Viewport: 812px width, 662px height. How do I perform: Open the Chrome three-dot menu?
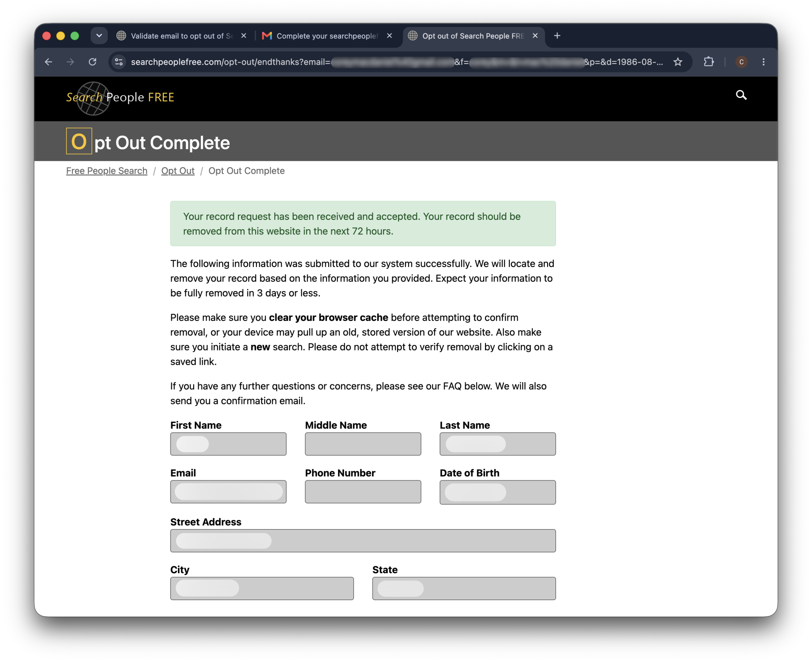tap(763, 62)
